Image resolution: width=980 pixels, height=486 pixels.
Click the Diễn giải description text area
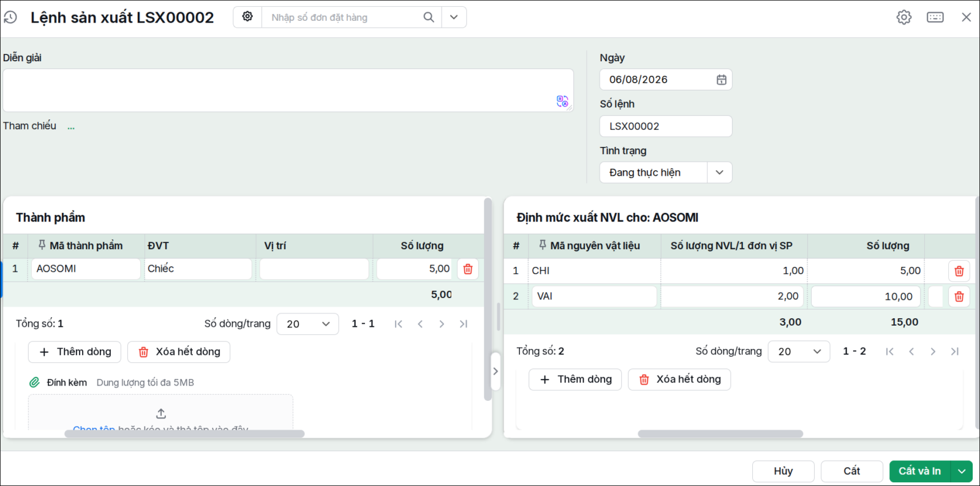pyautogui.click(x=288, y=90)
